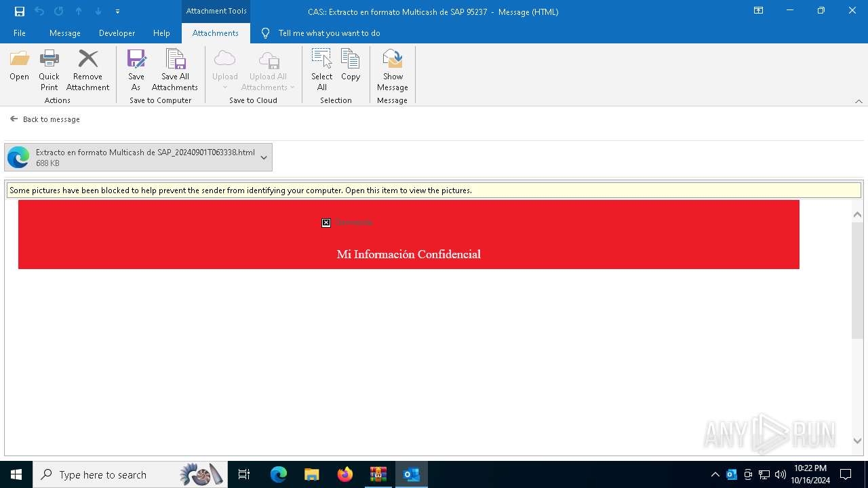The width and height of the screenshot is (868, 488).
Task: Go Back to message
Action: 45,119
